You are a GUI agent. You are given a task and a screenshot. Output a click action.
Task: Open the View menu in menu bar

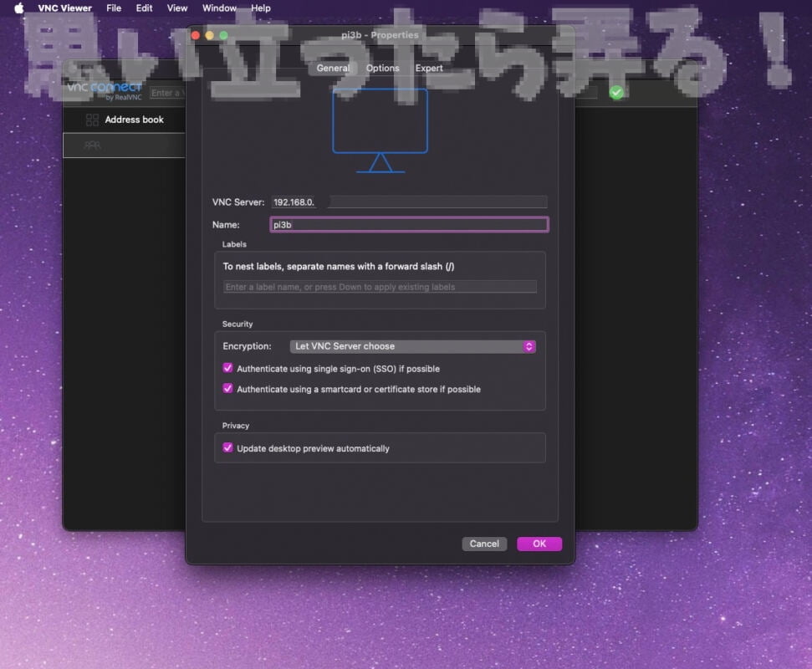pyautogui.click(x=177, y=8)
